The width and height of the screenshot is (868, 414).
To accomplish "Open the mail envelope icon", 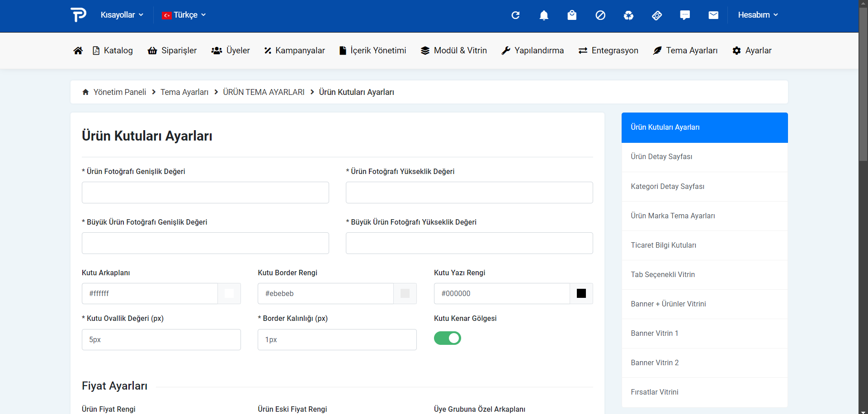I will (x=713, y=15).
